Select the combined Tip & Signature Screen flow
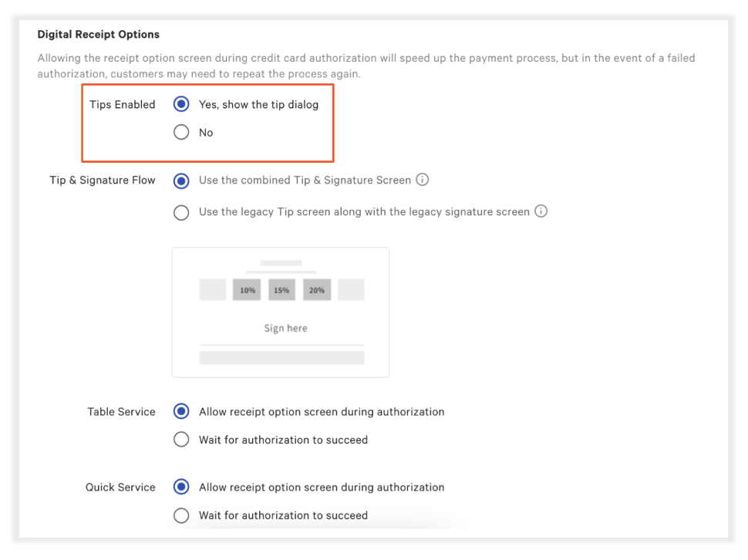748x560 pixels. (x=180, y=180)
